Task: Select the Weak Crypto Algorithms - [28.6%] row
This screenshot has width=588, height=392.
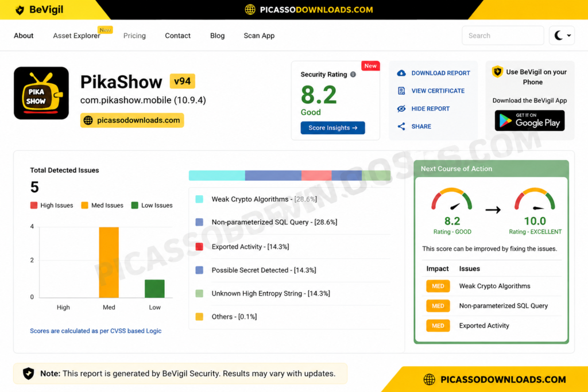Action: pyautogui.click(x=289, y=199)
